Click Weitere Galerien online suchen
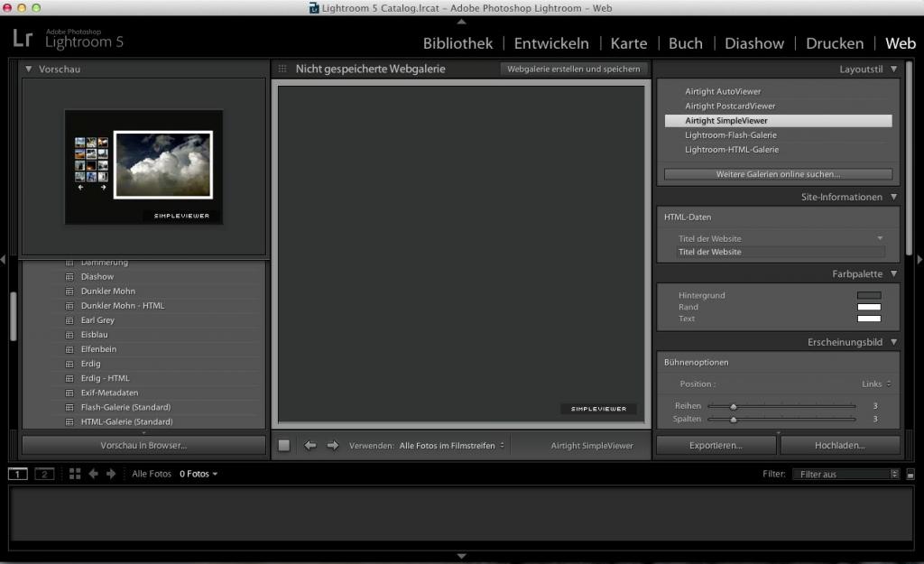 tap(779, 174)
